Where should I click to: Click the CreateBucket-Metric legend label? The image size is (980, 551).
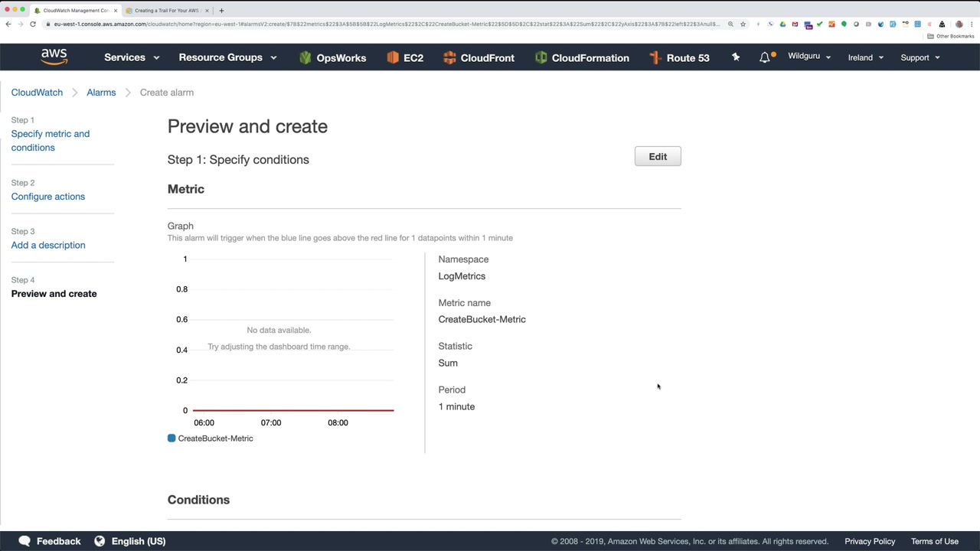(x=215, y=439)
